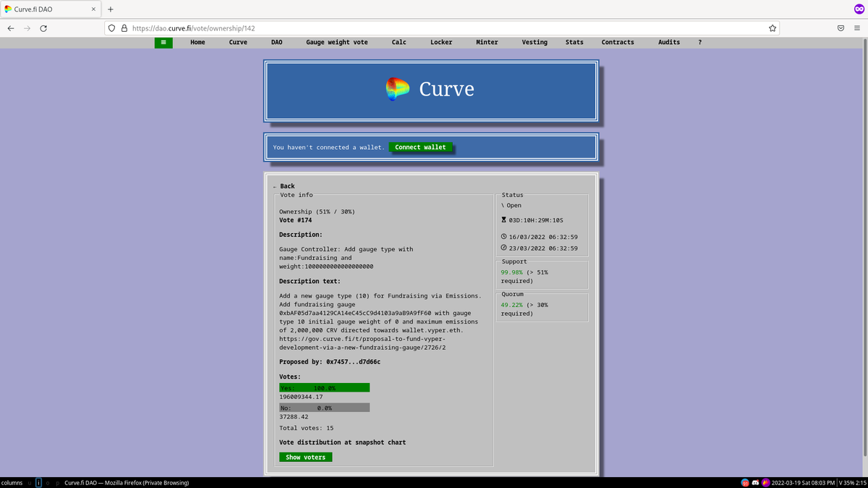Open the Locker menu item
868x488 pixels.
click(441, 43)
